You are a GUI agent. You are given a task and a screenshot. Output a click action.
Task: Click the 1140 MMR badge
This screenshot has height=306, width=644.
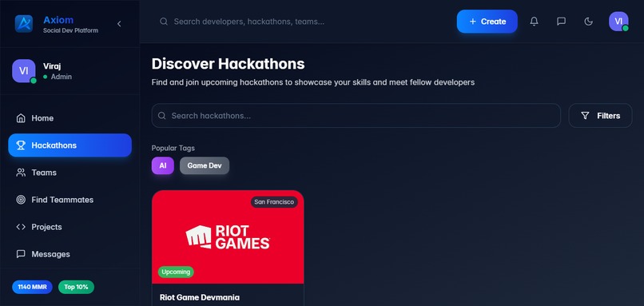33,287
